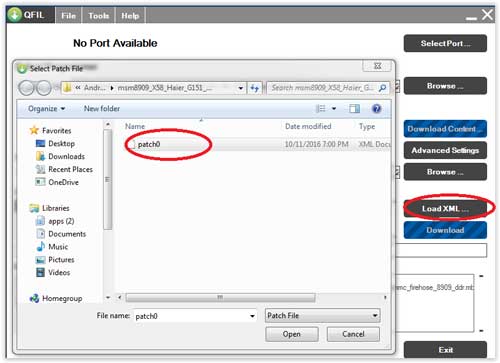Sort by the Name column header
The image size is (500, 363).
(135, 126)
